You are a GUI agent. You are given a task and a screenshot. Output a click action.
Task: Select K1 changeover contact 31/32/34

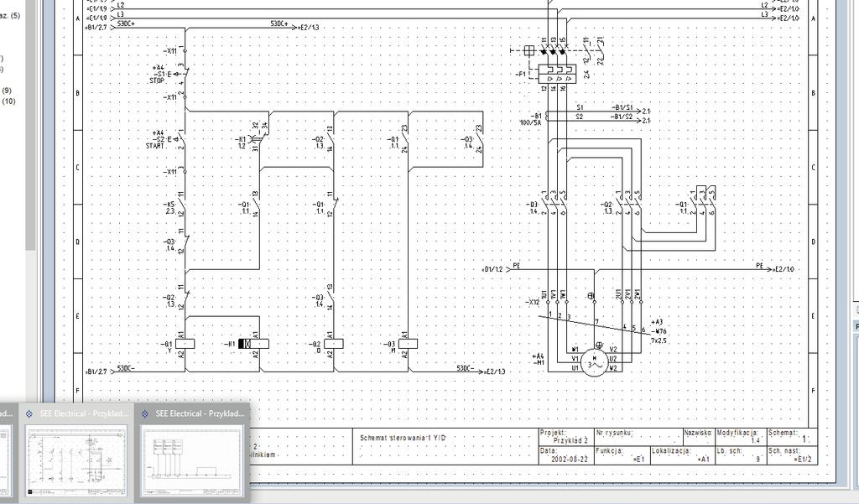point(260,137)
